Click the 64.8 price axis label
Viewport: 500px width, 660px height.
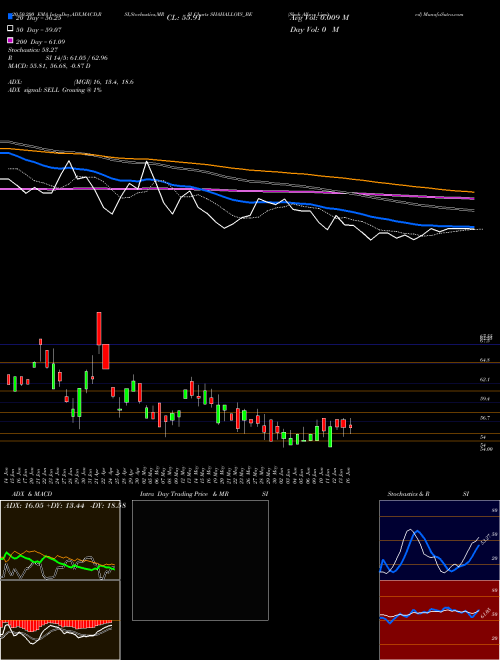[485, 360]
